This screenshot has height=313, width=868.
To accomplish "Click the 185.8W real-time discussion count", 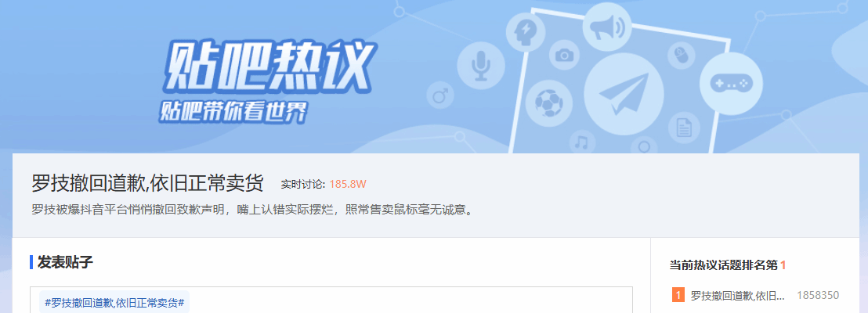I will (x=348, y=184).
